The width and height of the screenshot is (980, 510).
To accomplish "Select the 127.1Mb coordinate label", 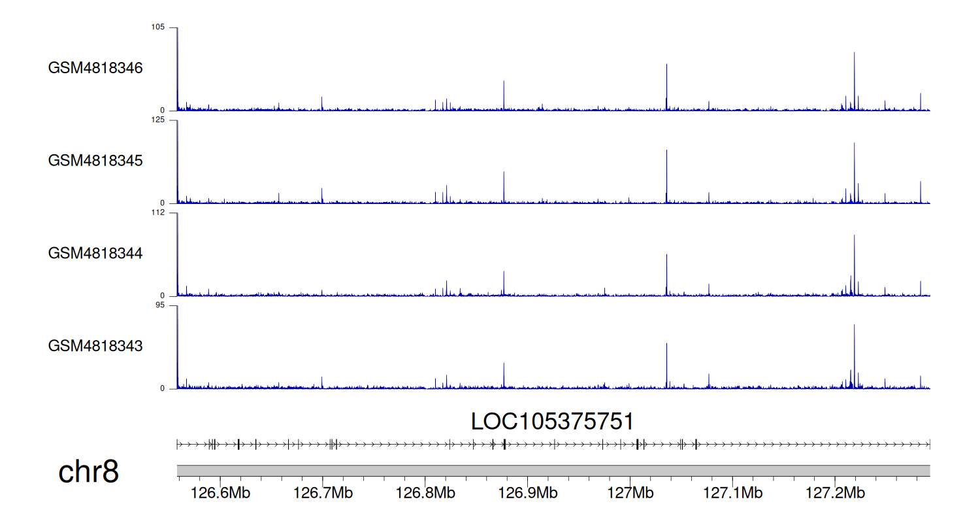I will pyautogui.click(x=733, y=492).
